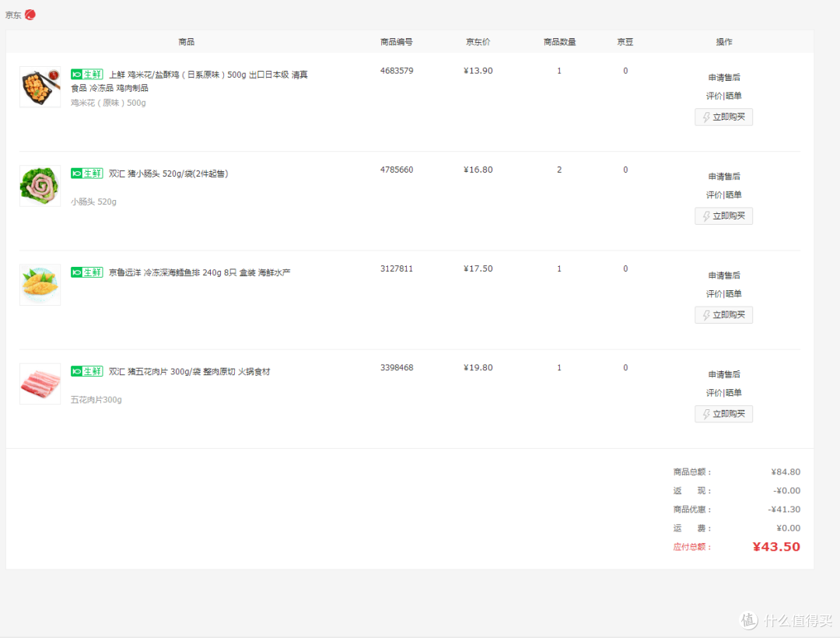Viewport: 840px width, 638px height.
Task: Click the 京东 seller label
Action: pyautogui.click(x=13, y=15)
